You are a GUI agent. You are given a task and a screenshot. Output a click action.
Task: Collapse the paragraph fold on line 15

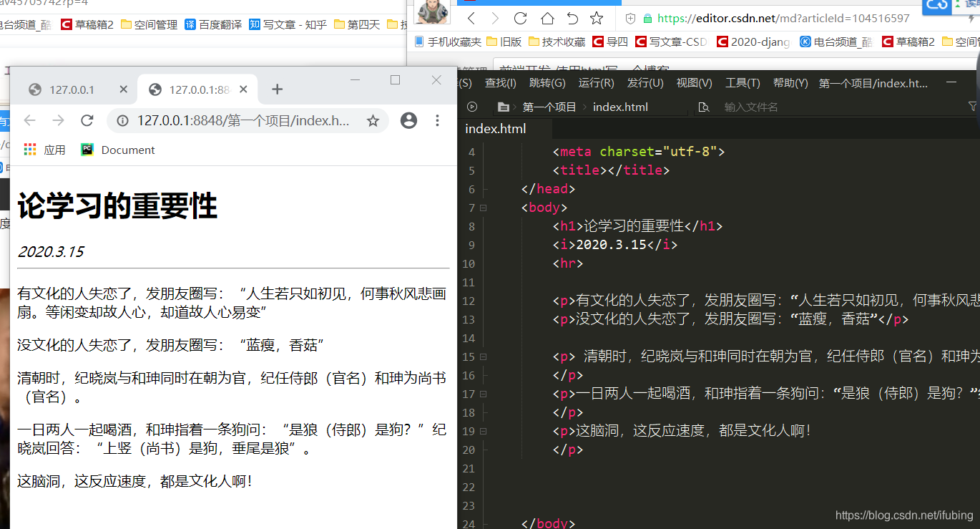pyautogui.click(x=482, y=356)
